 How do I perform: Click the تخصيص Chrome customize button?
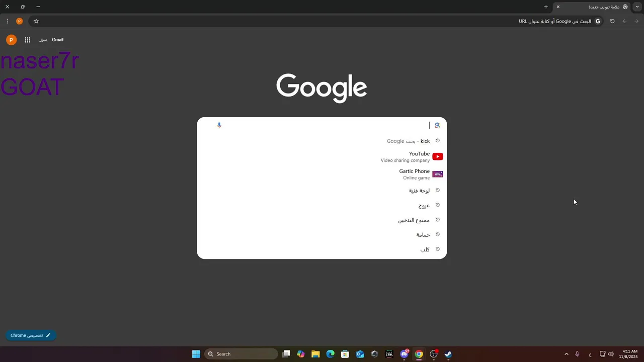(x=31, y=335)
